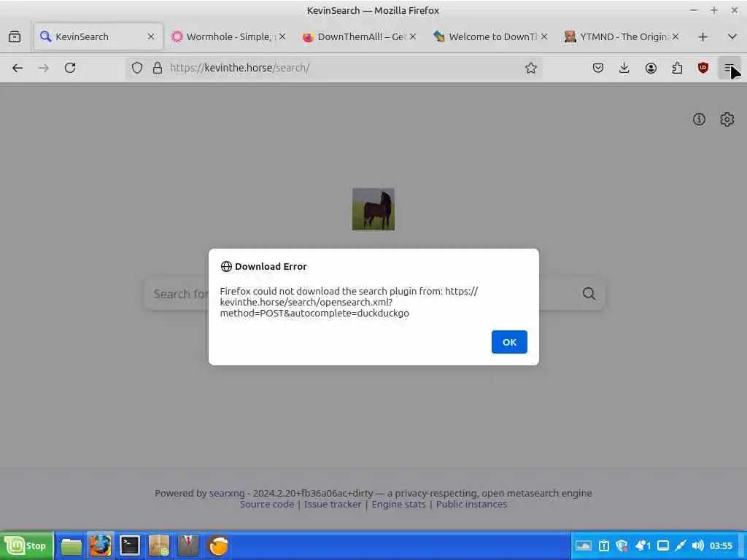The width and height of the screenshot is (747, 560).
Task: Close the YTMND tab
Action: [x=675, y=36]
